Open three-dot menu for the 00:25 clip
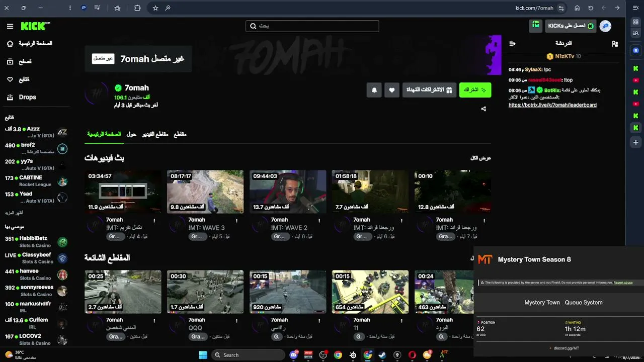The width and height of the screenshot is (644, 362). tap(154, 320)
